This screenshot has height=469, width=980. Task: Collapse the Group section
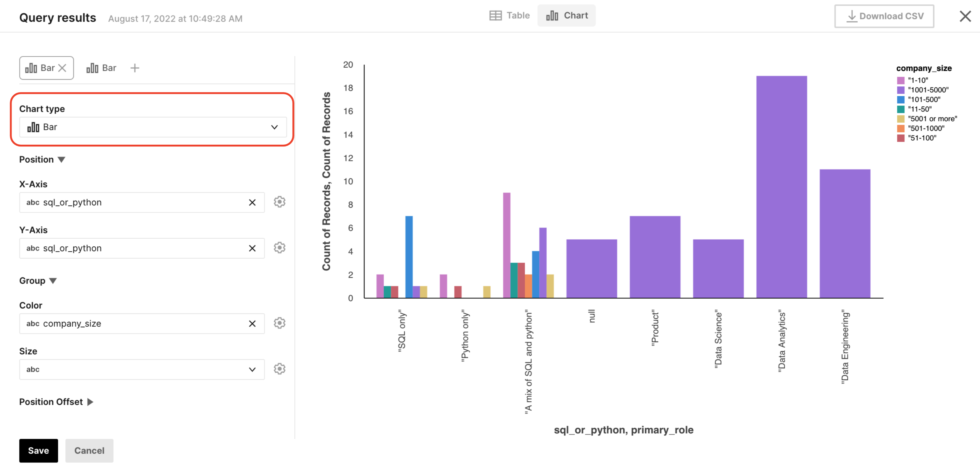(x=53, y=281)
